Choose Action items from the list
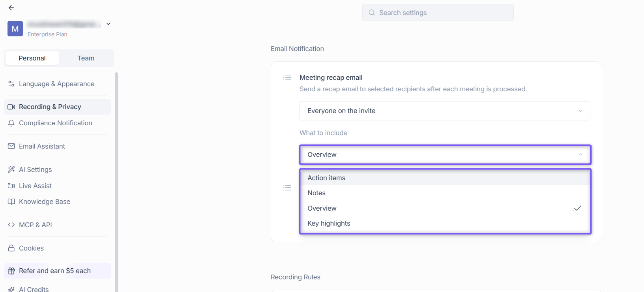Viewport: 644px width, 292px height. (x=445, y=178)
